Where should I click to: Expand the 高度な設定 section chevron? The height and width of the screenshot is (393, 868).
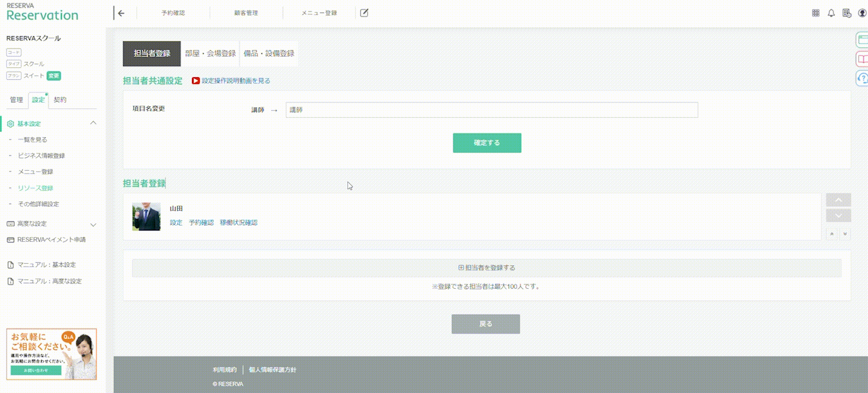point(93,225)
